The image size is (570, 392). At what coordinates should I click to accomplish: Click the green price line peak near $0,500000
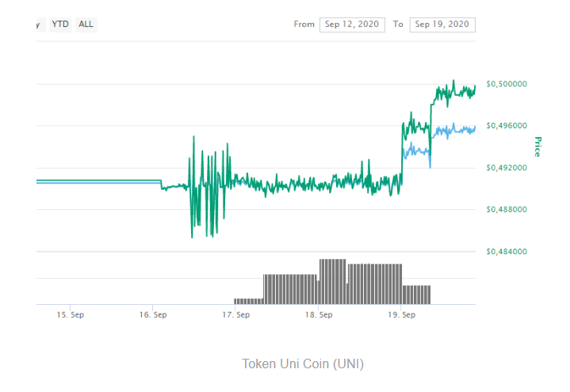tap(453, 82)
